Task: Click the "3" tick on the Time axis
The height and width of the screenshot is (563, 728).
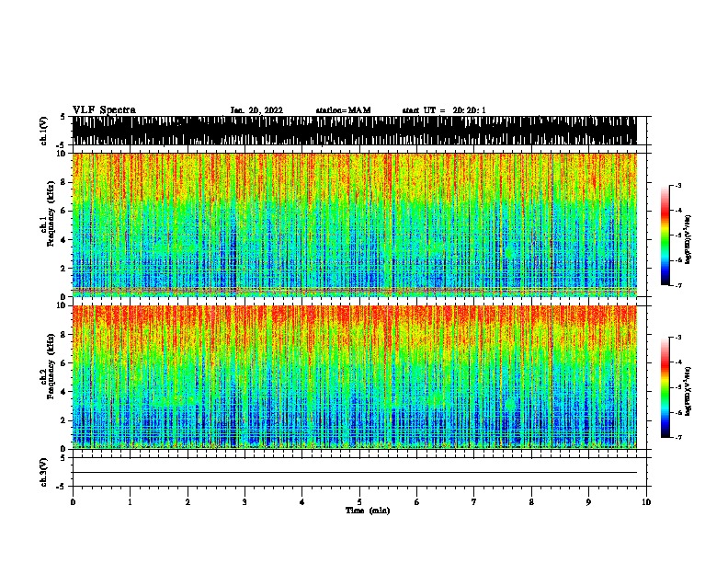Action: pyautogui.click(x=245, y=502)
